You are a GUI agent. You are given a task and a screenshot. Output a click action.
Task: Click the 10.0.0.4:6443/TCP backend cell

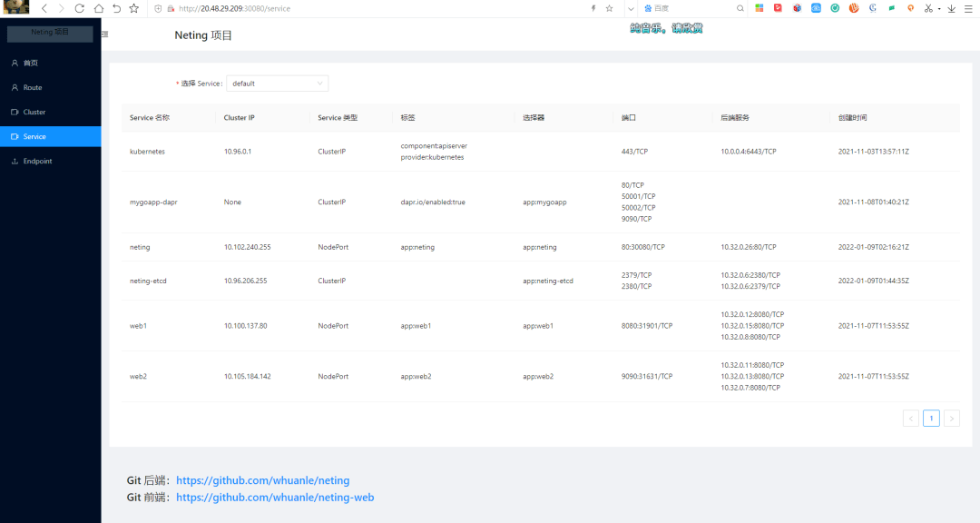coord(749,152)
